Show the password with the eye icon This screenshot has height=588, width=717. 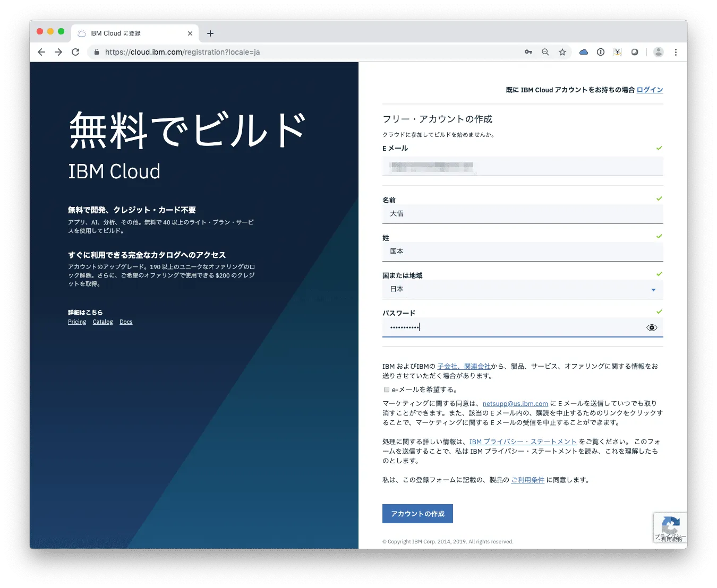click(x=652, y=327)
